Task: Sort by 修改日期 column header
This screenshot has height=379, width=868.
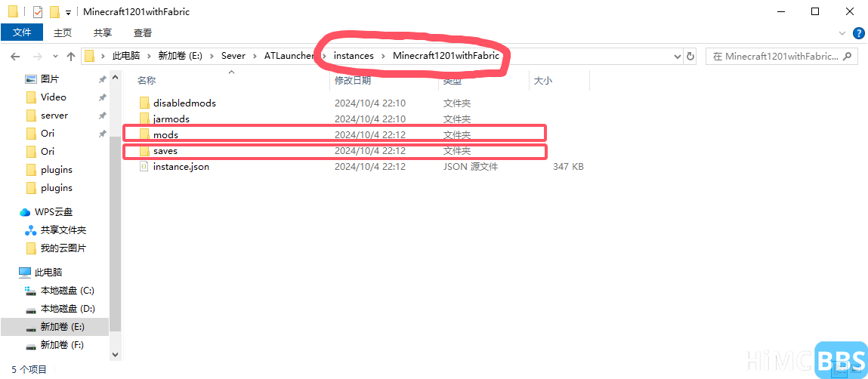Action: tap(353, 80)
